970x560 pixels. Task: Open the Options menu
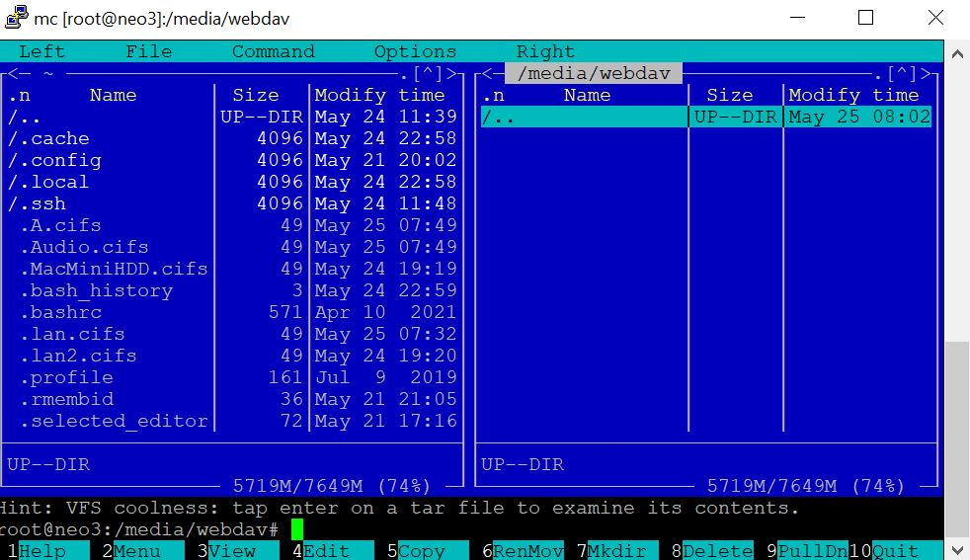point(415,51)
